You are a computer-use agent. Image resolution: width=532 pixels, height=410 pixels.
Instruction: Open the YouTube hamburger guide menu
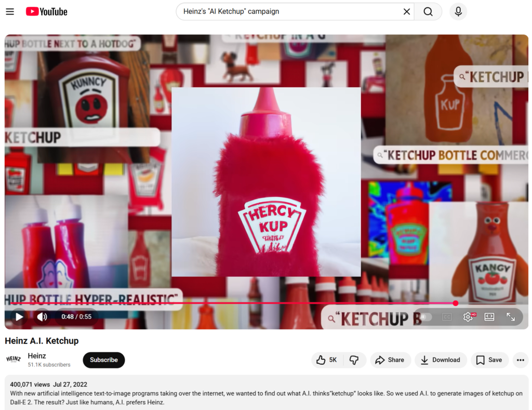[x=10, y=11]
